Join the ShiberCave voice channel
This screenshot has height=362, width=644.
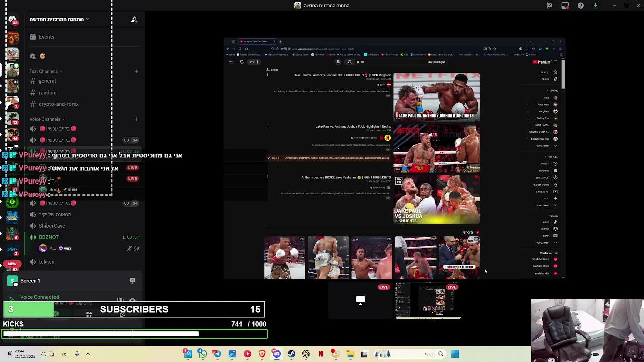[52, 226]
